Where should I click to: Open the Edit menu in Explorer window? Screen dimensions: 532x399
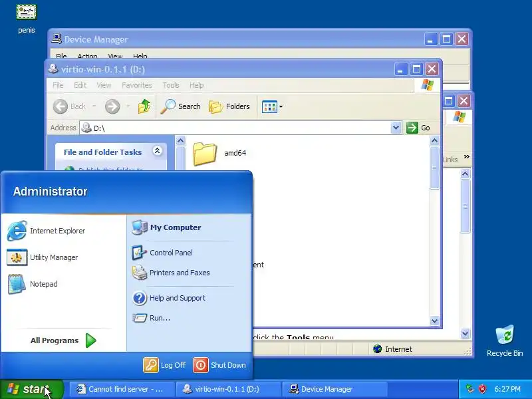(80, 85)
